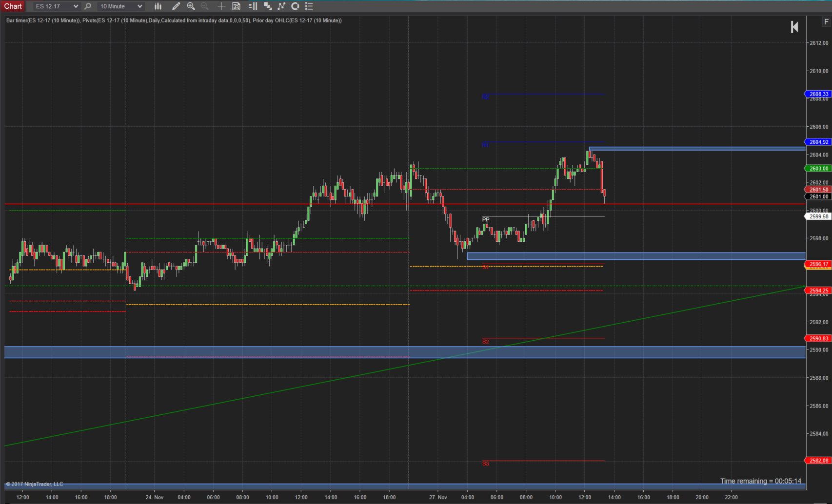Open the indicators icon
Screen dimensions: 832x504
pyautogui.click(x=281, y=6)
